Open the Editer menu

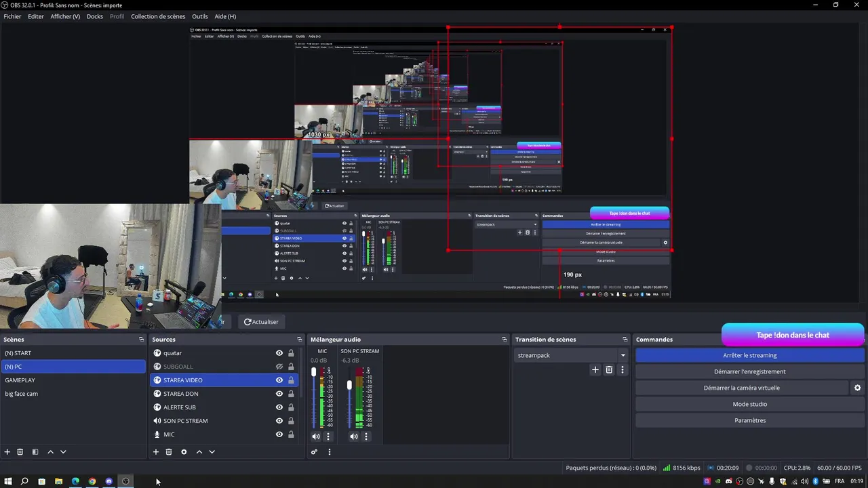[x=36, y=16]
